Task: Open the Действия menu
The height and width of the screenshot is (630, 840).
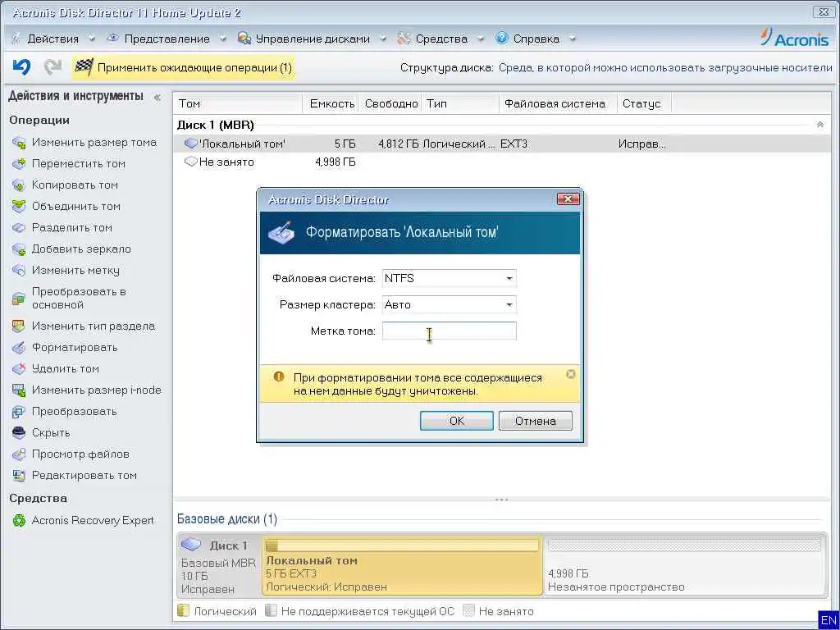Action: (x=52, y=39)
